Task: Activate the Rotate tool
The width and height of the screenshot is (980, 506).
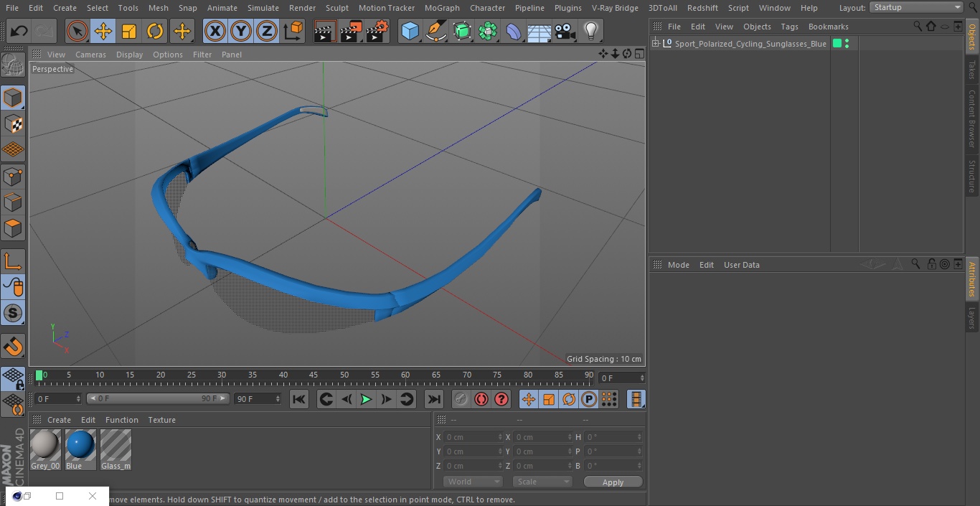Action: click(x=155, y=32)
